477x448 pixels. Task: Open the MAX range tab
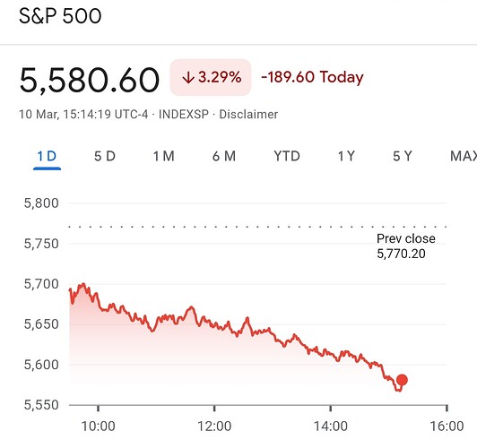point(464,156)
